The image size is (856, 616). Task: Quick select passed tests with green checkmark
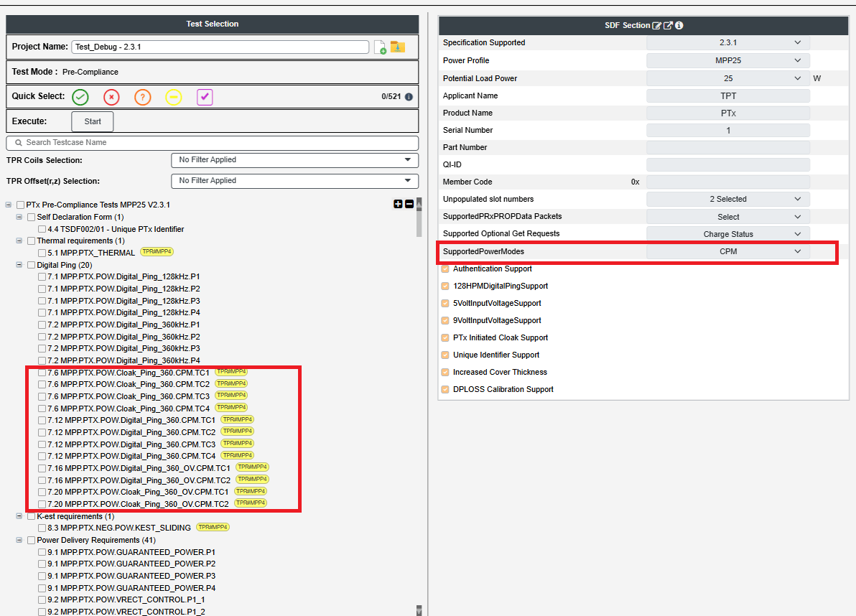(80, 97)
